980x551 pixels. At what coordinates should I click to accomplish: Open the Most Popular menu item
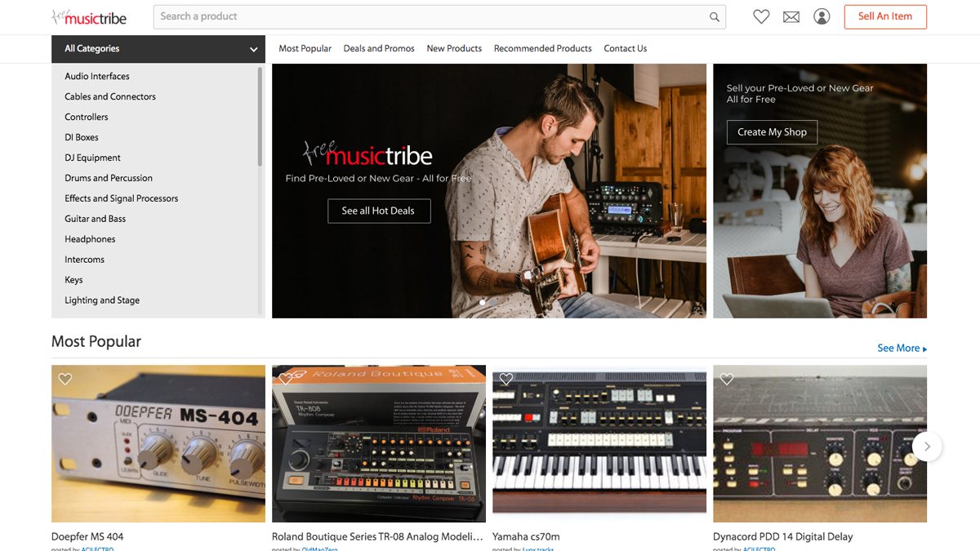(x=305, y=49)
